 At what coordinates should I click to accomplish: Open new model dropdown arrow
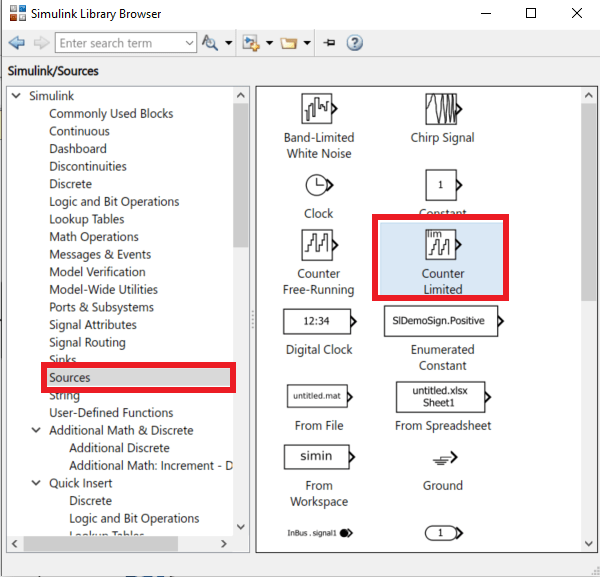pos(269,43)
